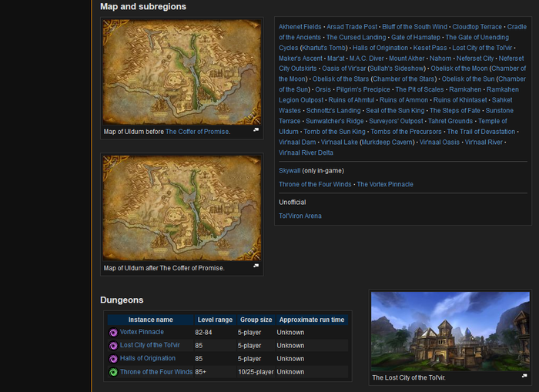Open the Lost City of the Tol'vir screenshot

(450, 330)
